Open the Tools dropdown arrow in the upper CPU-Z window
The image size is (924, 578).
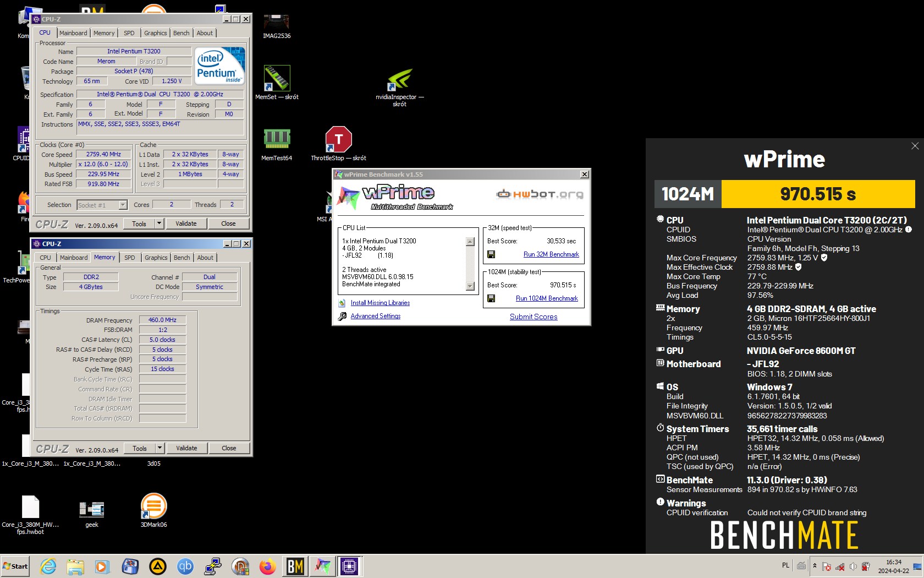159,223
